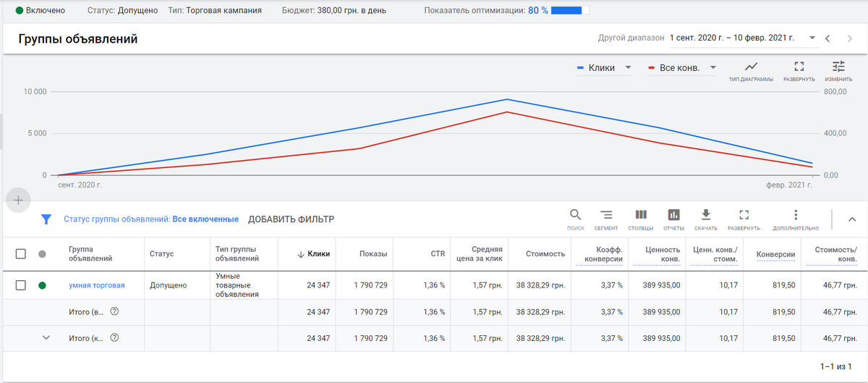
Task: Open the Все конв. metric dropdown
Action: click(713, 67)
